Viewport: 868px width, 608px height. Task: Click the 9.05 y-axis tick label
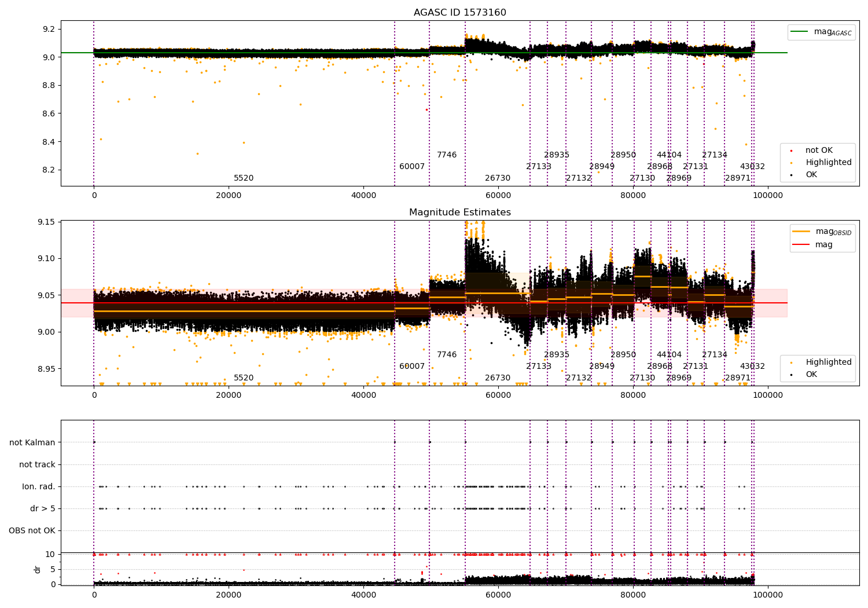click(47, 296)
